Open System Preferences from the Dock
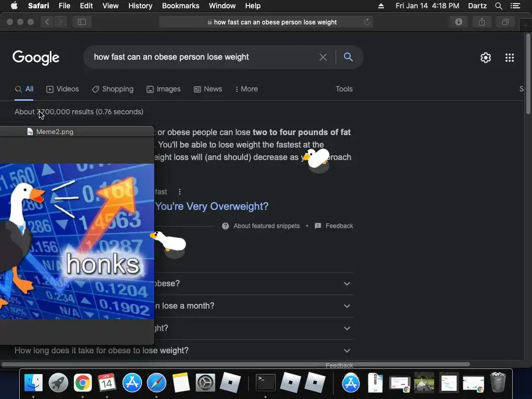The height and width of the screenshot is (399, 532). tap(205, 383)
